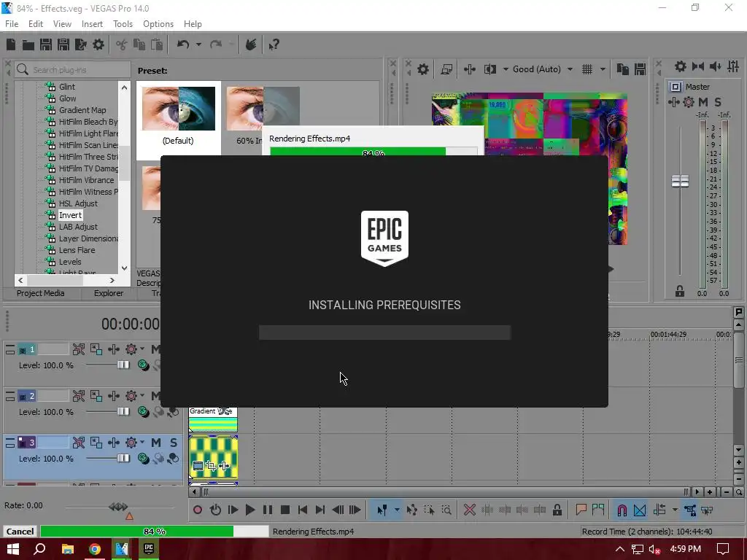The image size is (747, 560).
Task: Select the Lens Flare plug-in
Action: (77, 250)
